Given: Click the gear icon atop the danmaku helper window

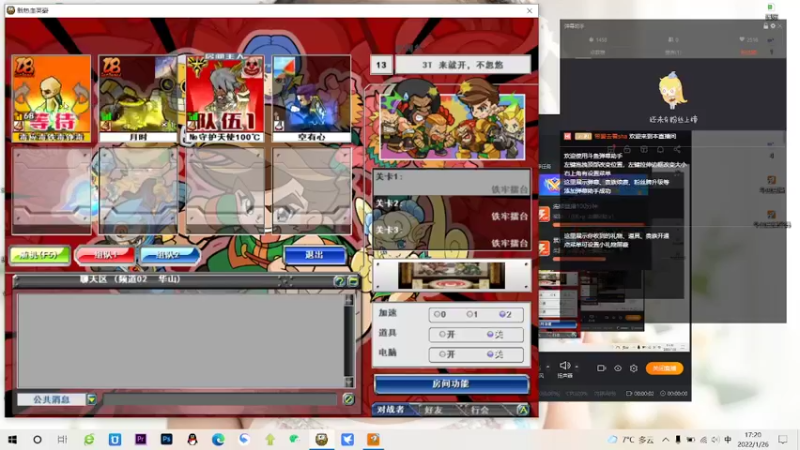Looking at the screenshot, I should click(772, 26).
